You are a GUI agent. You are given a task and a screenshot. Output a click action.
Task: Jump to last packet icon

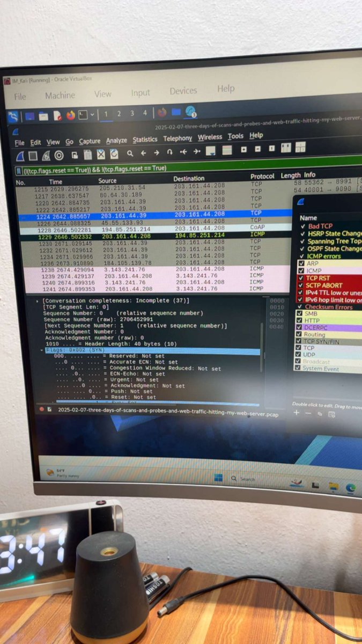(x=197, y=151)
